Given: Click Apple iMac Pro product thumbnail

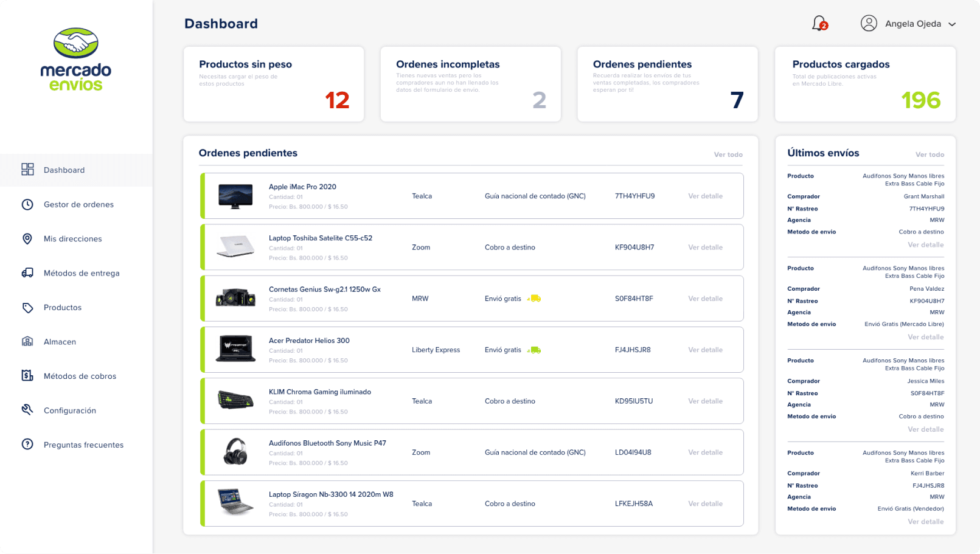Looking at the screenshot, I should pyautogui.click(x=235, y=196).
